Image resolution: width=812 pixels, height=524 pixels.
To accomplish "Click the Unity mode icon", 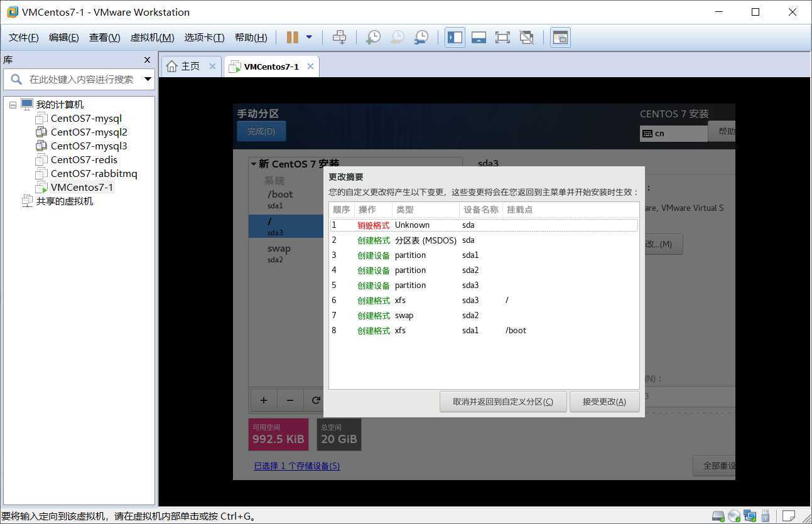I will (526, 38).
